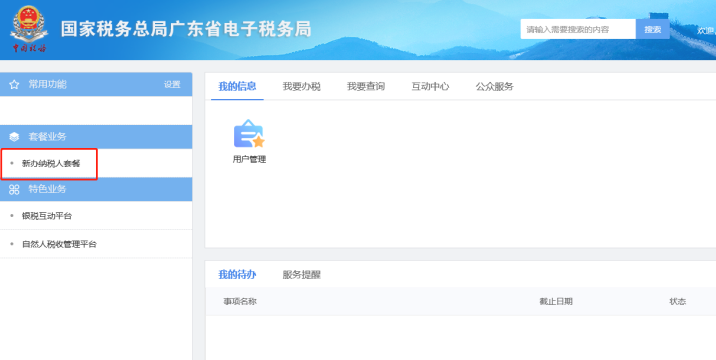Click the 套餐业务 section header
The width and height of the screenshot is (716, 360).
[x=96, y=137]
